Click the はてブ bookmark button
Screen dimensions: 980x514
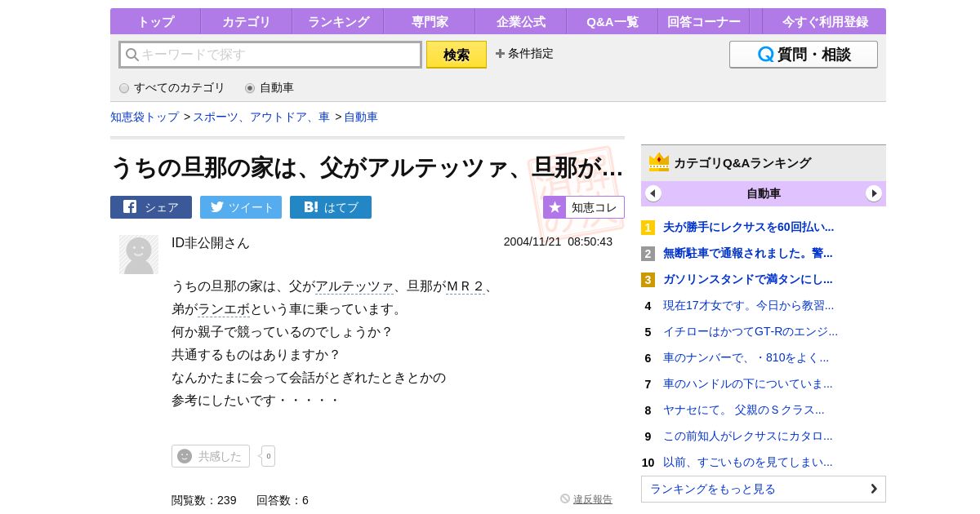pyautogui.click(x=331, y=207)
